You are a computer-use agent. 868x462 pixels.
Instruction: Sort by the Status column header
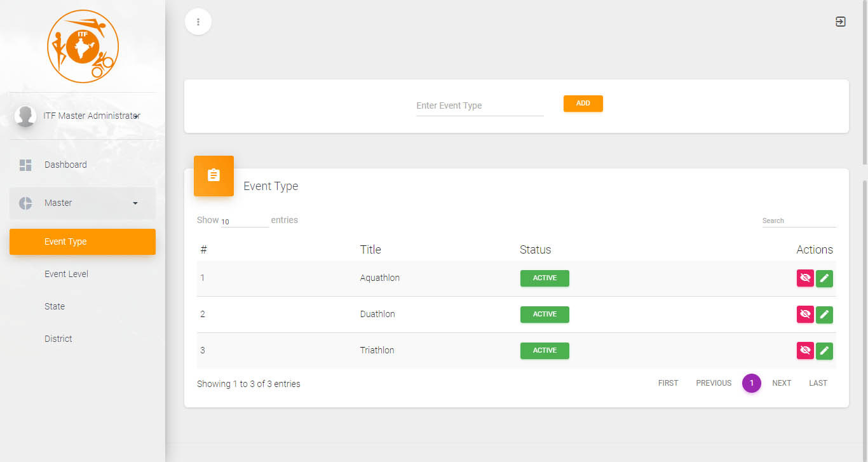[x=535, y=250]
